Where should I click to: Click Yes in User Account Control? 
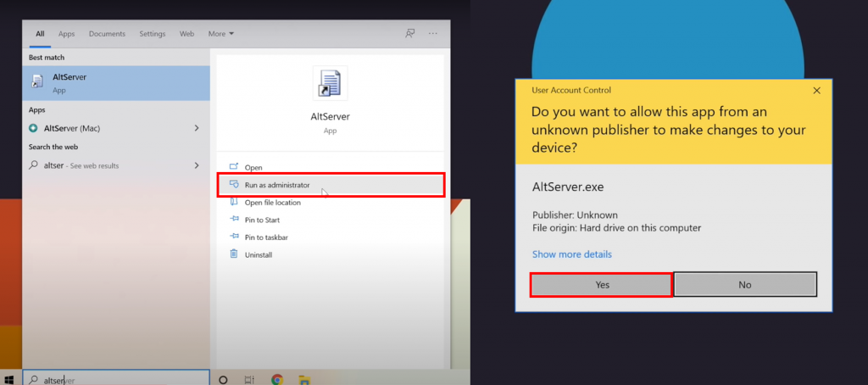[x=602, y=285]
